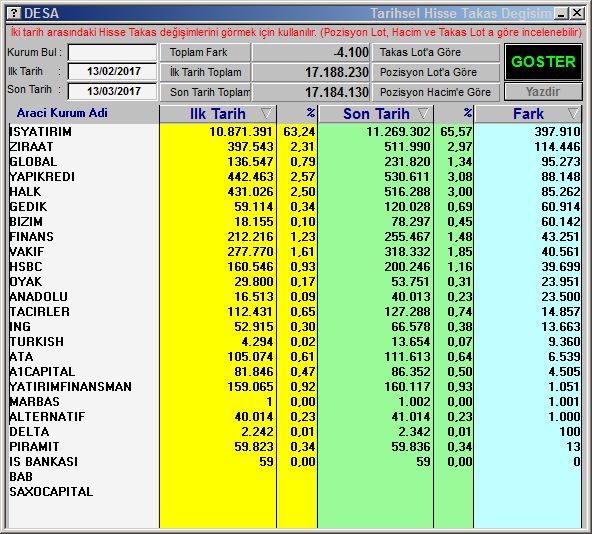Click Ilk Tarih value 10.871.391
The height and width of the screenshot is (534, 592).
(241, 132)
